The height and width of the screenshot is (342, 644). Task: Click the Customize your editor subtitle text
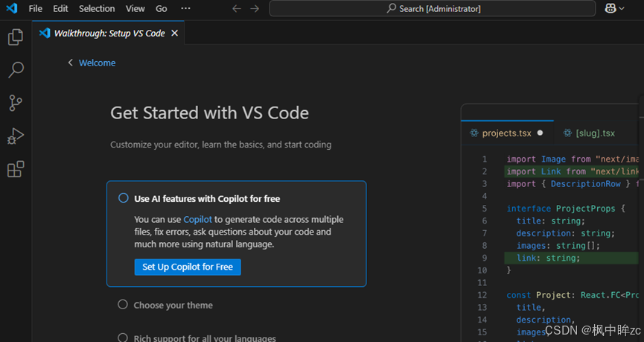click(220, 145)
